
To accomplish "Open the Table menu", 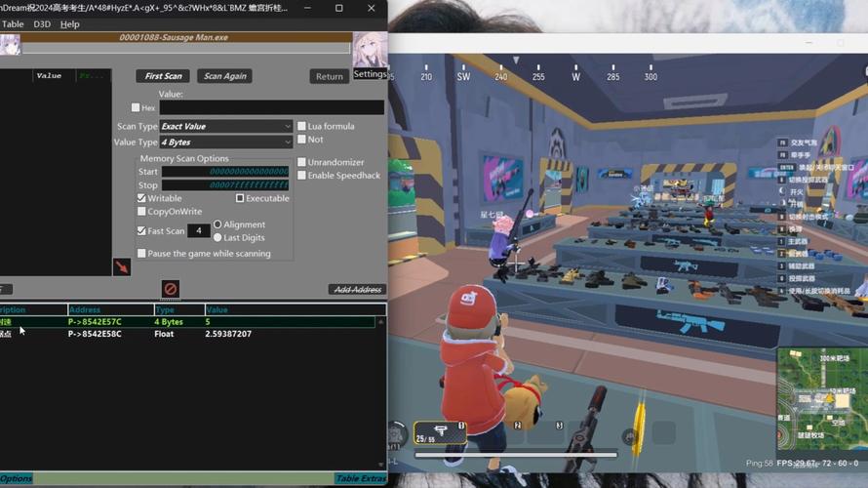I will tap(13, 24).
